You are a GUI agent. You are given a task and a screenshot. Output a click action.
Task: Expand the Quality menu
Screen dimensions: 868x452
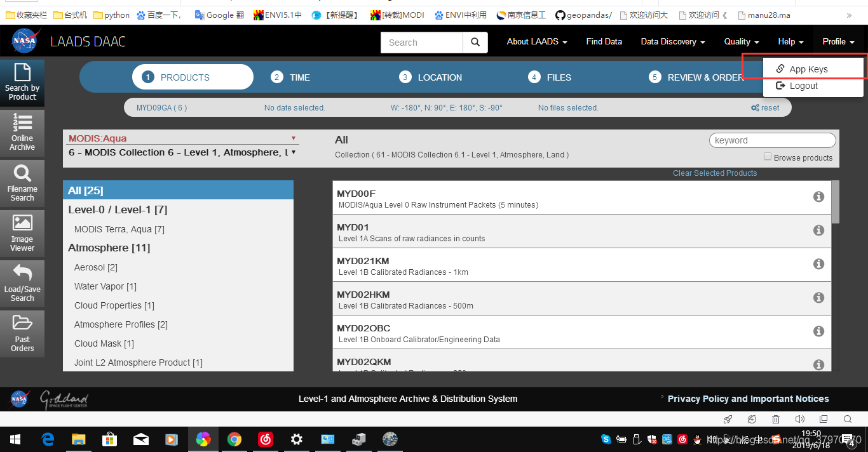click(x=742, y=42)
